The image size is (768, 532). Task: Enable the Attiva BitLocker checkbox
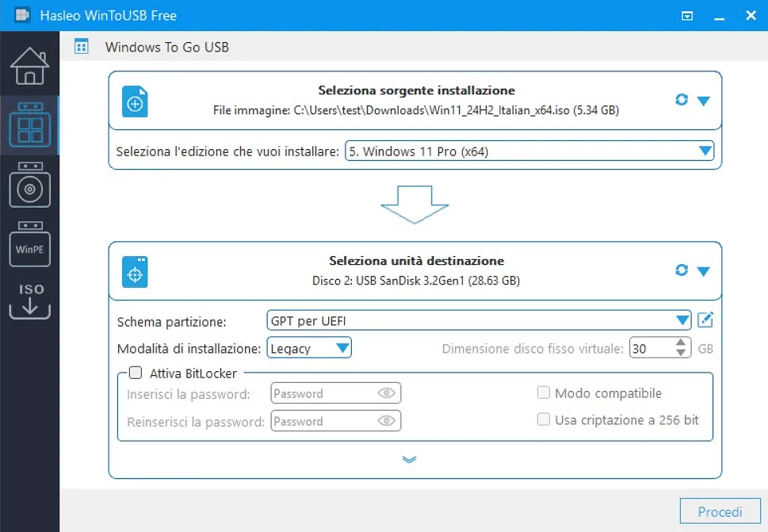[x=135, y=373]
